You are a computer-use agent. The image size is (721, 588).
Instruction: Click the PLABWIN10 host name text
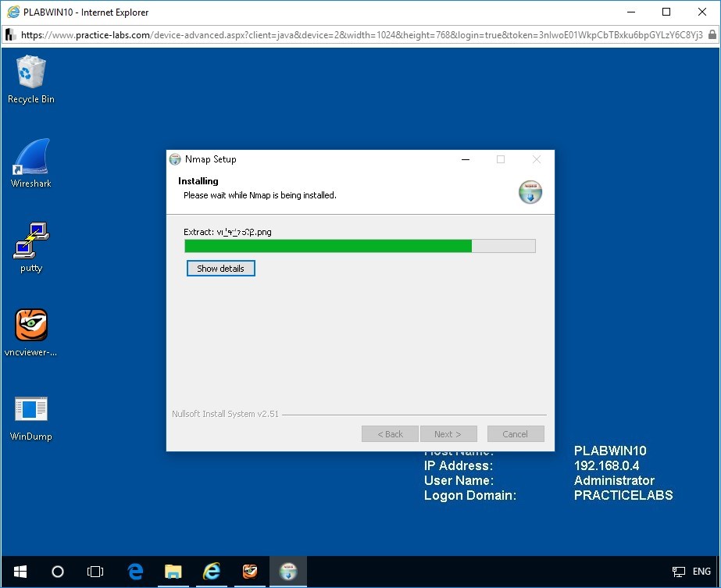[x=610, y=451]
